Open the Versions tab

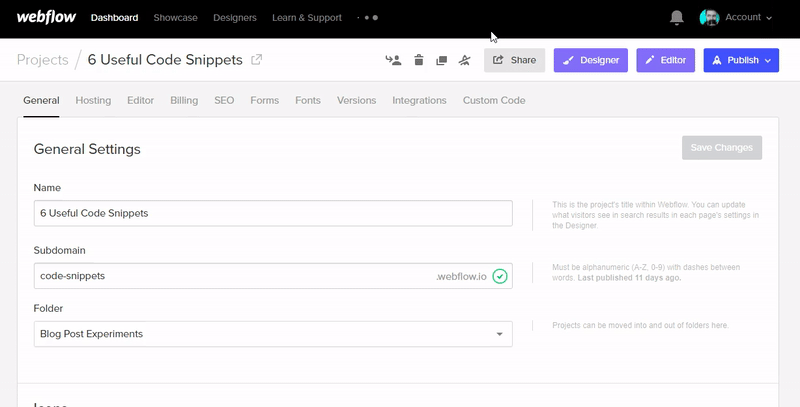coord(356,100)
